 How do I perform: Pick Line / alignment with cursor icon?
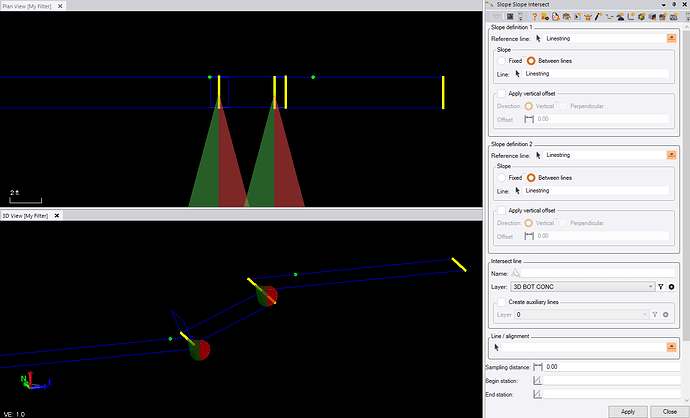coord(497,347)
